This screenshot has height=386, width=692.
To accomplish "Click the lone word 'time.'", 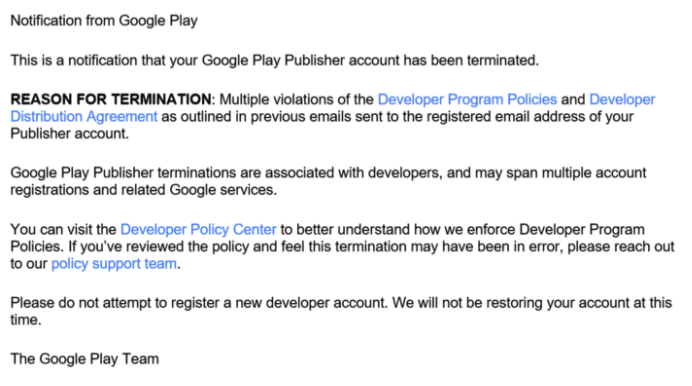I will click(26, 320).
